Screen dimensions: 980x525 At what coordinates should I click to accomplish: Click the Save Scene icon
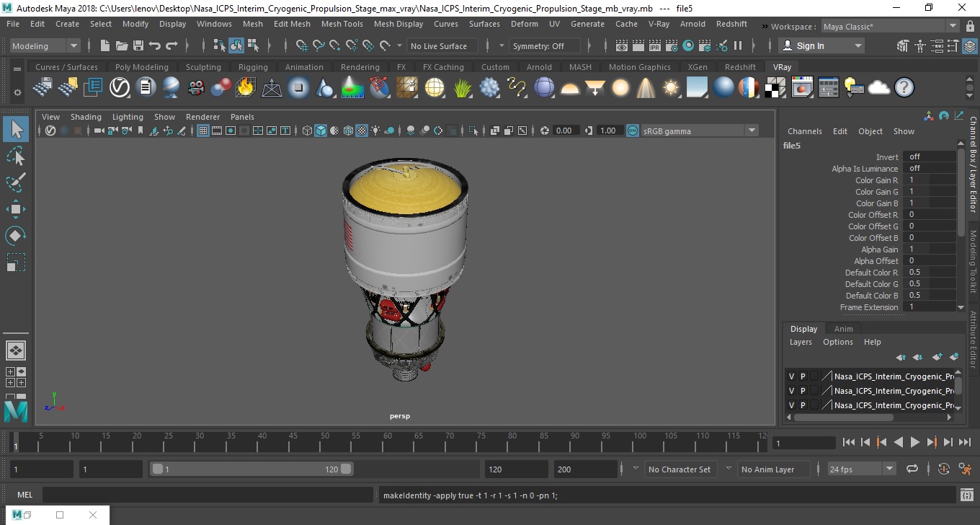(x=138, y=45)
